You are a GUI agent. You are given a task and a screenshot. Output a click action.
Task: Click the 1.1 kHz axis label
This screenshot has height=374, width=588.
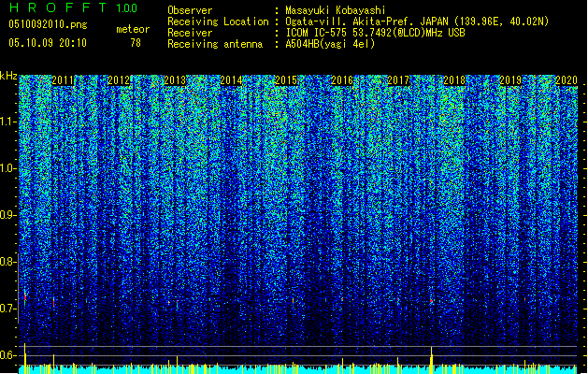point(8,122)
